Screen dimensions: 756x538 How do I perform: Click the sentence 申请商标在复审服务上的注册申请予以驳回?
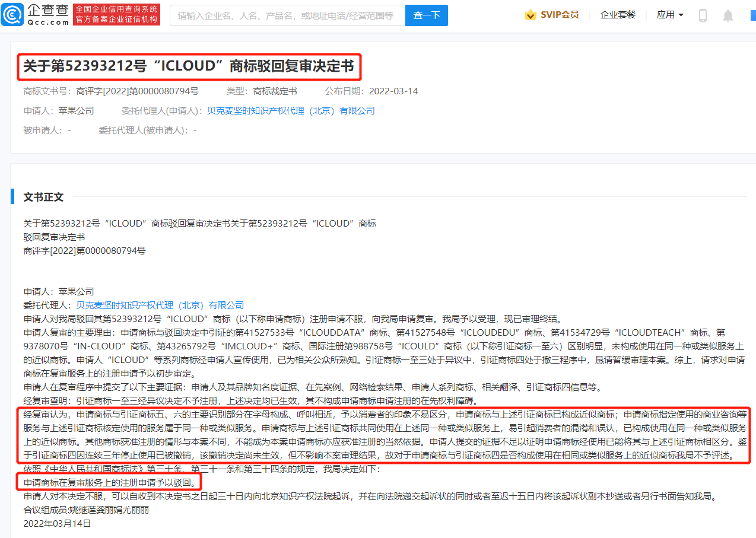[x=109, y=482]
